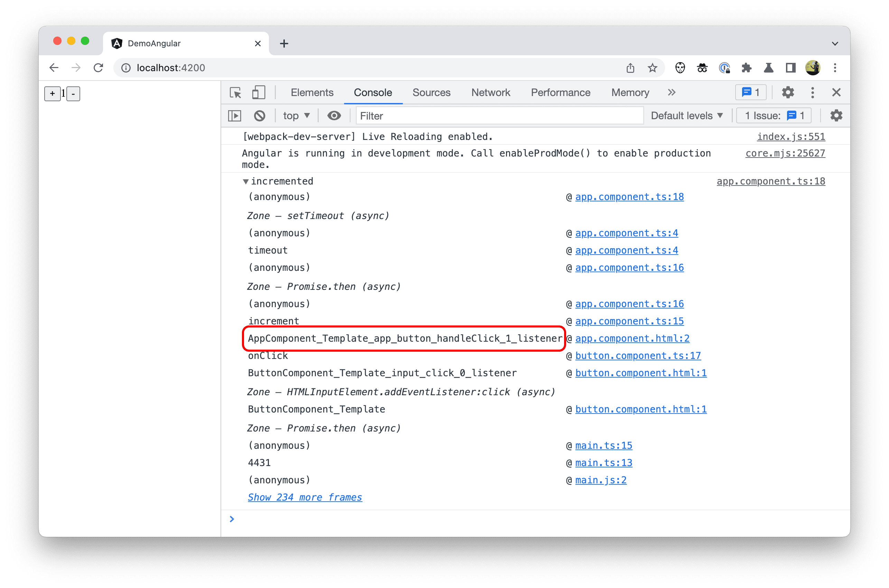Viewport: 889px width, 588px height.
Task: Toggle the console sidebar panel icon
Action: (x=234, y=116)
